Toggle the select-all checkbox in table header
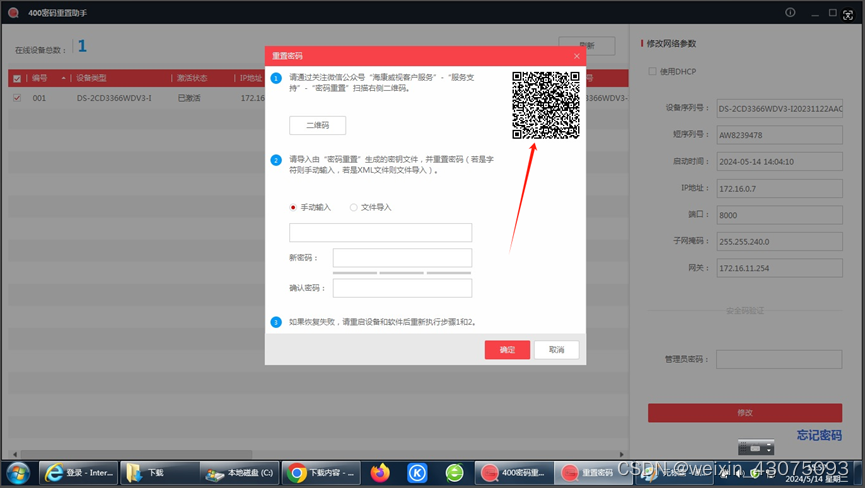865x488 pixels. tap(17, 78)
